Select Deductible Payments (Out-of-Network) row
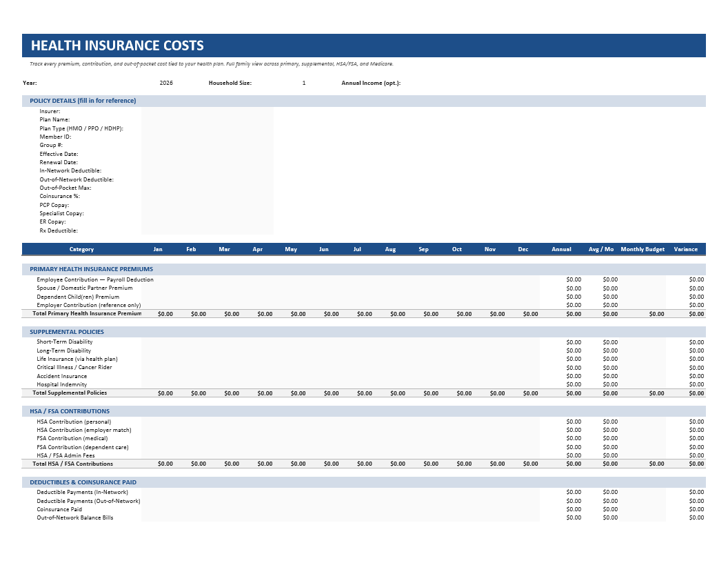Viewport: 728px width, 563px height. [x=363, y=501]
